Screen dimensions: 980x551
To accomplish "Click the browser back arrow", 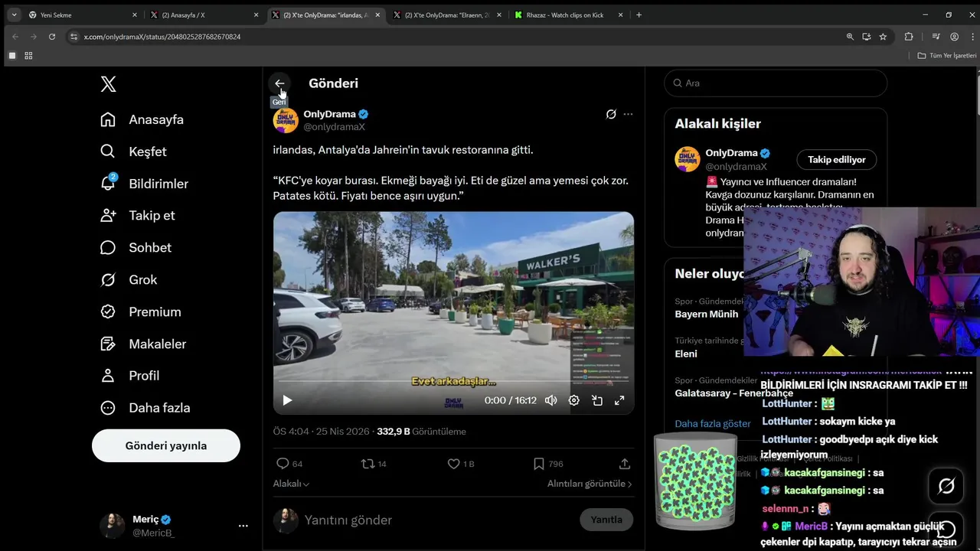I will [x=15, y=37].
